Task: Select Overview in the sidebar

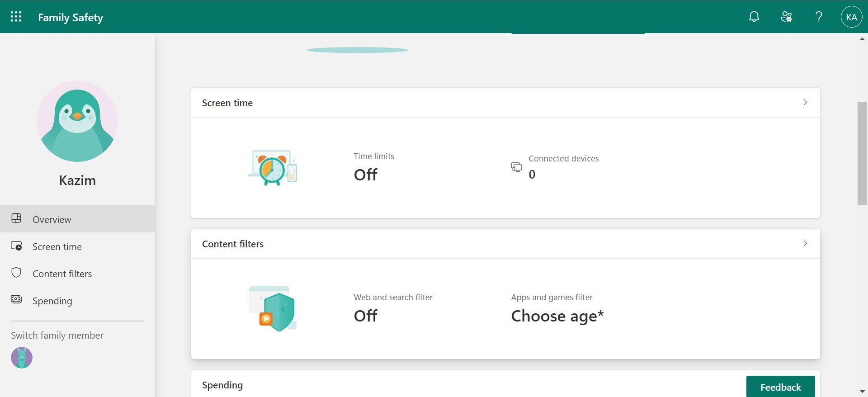Action: (x=52, y=219)
